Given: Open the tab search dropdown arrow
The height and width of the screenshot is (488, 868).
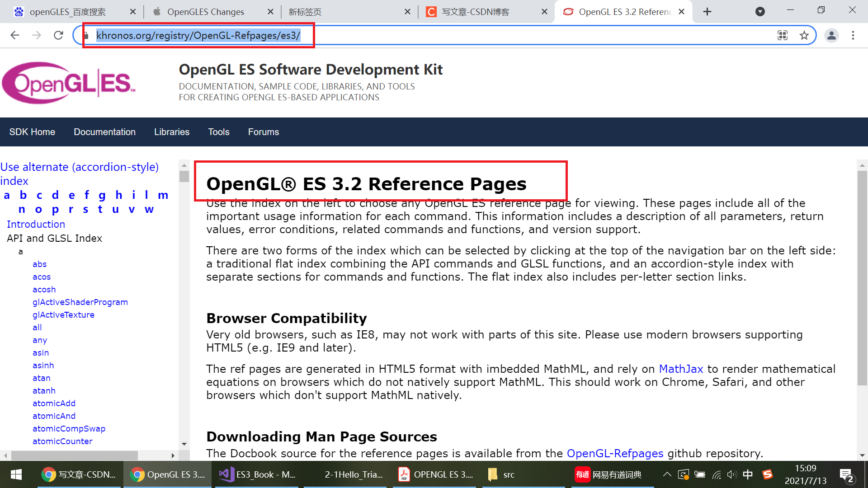Looking at the screenshot, I should coord(760,12).
